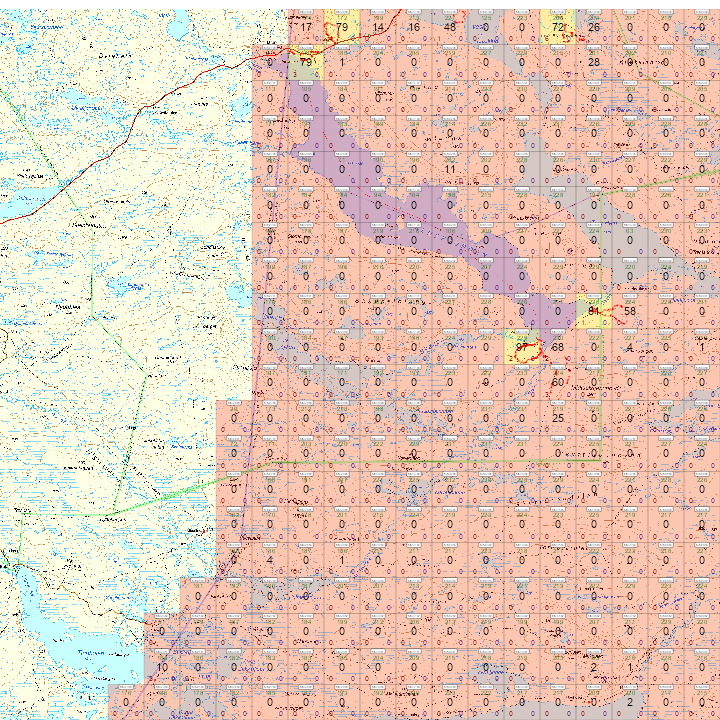This screenshot has height=720, width=720.
Task: Click the cell with value 11 in purple zone
Action: (450, 169)
